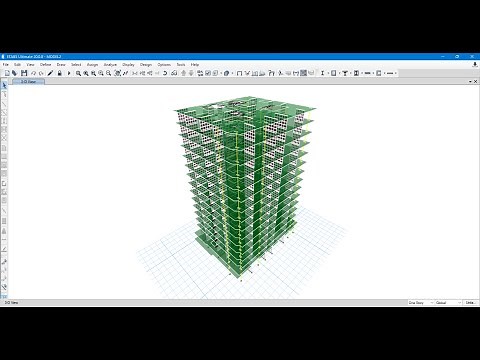
Task: Expand dropdown arrow beside the last dash design icon
Action: tap(396, 73)
